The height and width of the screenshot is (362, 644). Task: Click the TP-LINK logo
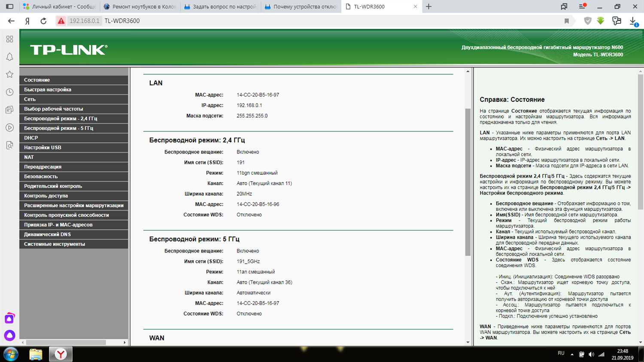pos(69,50)
